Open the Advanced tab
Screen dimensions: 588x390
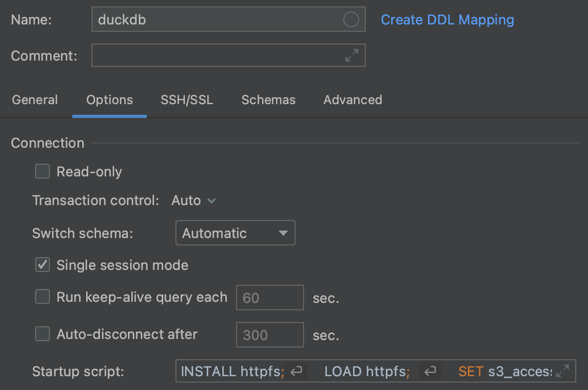click(x=352, y=100)
